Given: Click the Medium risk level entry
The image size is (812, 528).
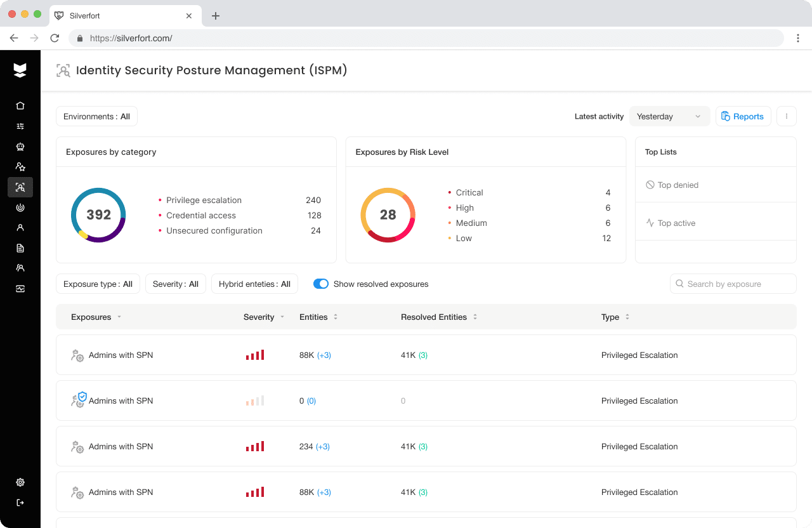Looking at the screenshot, I should pyautogui.click(x=529, y=223).
